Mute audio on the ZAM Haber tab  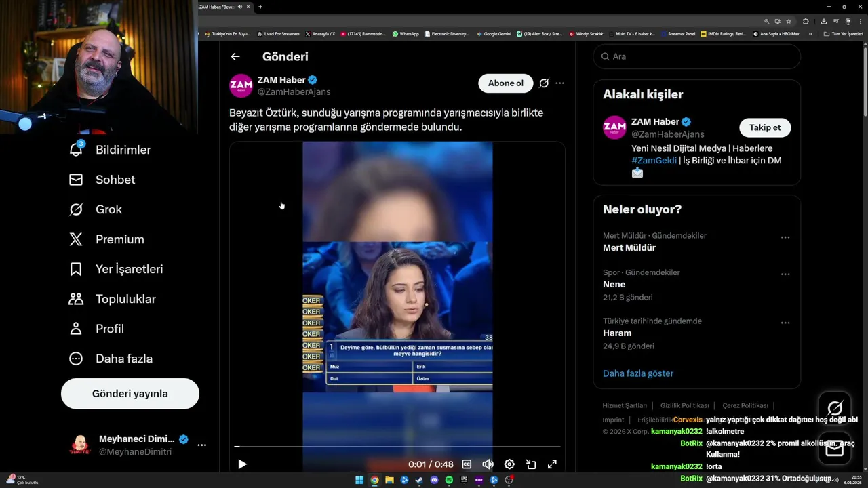pos(240,7)
